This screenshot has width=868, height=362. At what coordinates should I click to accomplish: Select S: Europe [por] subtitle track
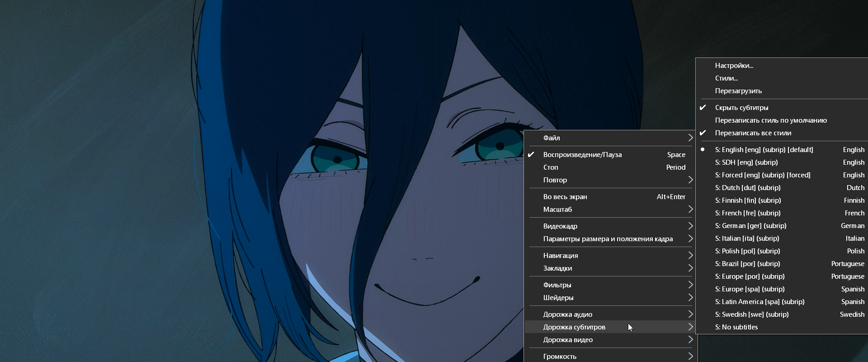tap(782, 276)
